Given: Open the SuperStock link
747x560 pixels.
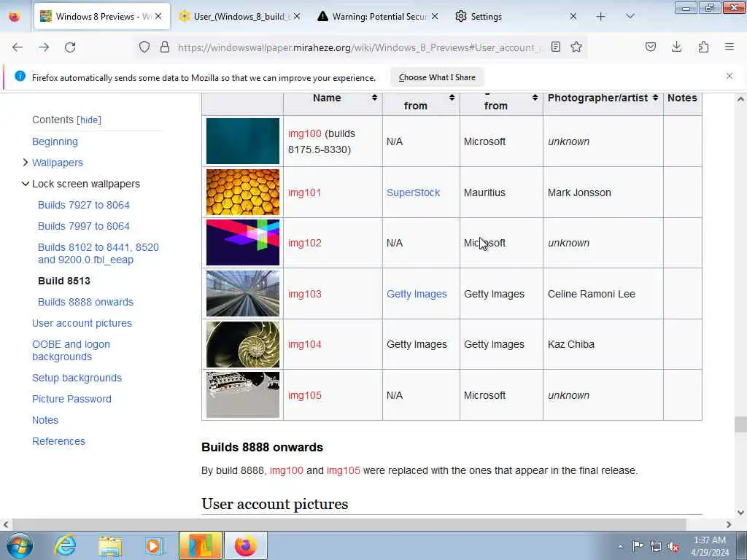Looking at the screenshot, I should point(413,192).
